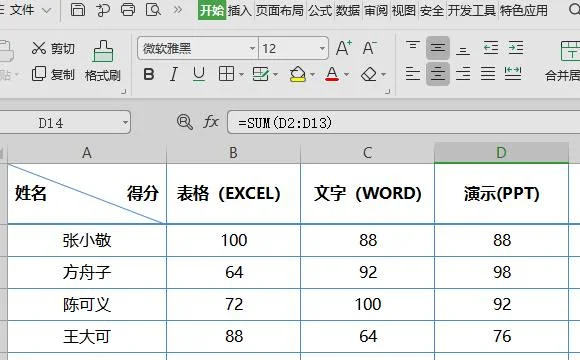
Task: Click the eraser clear-formatting icon
Action: [368, 74]
